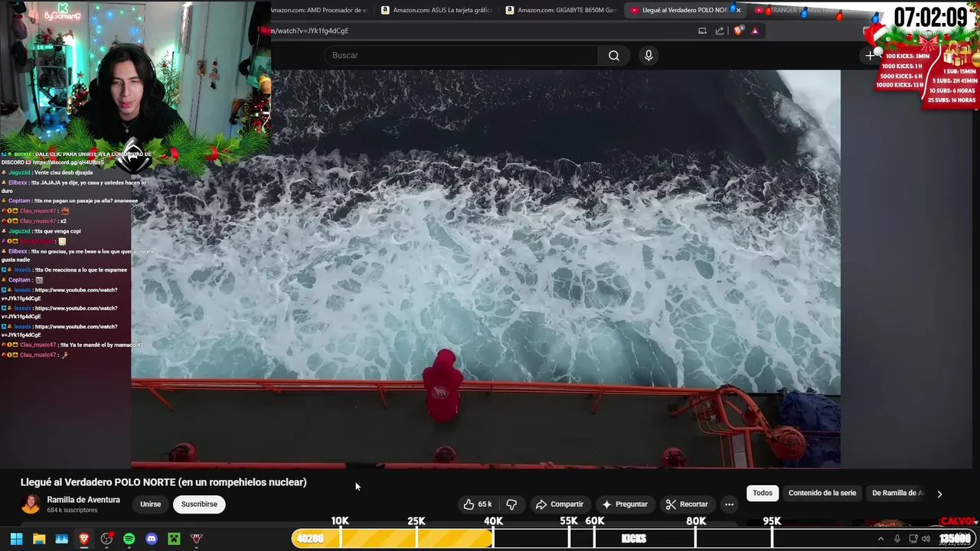Open more actions three-dot menu

(729, 504)
